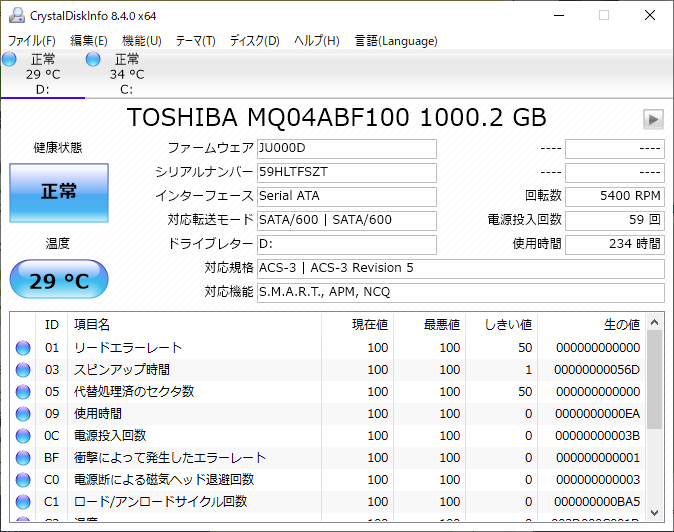This screenshot has height=532, width=674.
Task: Click status orb for row 01 リードエラーレート
Action: [x=23, y=348]
